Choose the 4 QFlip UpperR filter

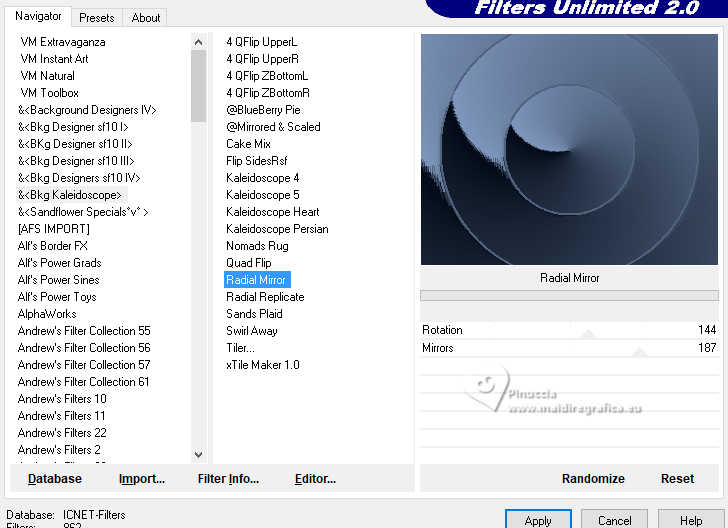(262, 59)
